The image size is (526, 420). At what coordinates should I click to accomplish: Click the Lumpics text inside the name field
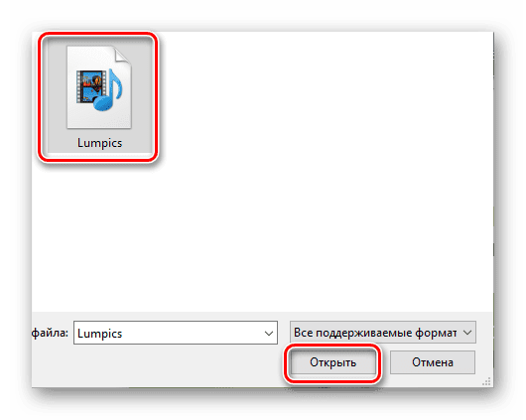pyautogui.click(x=99, y=334)
